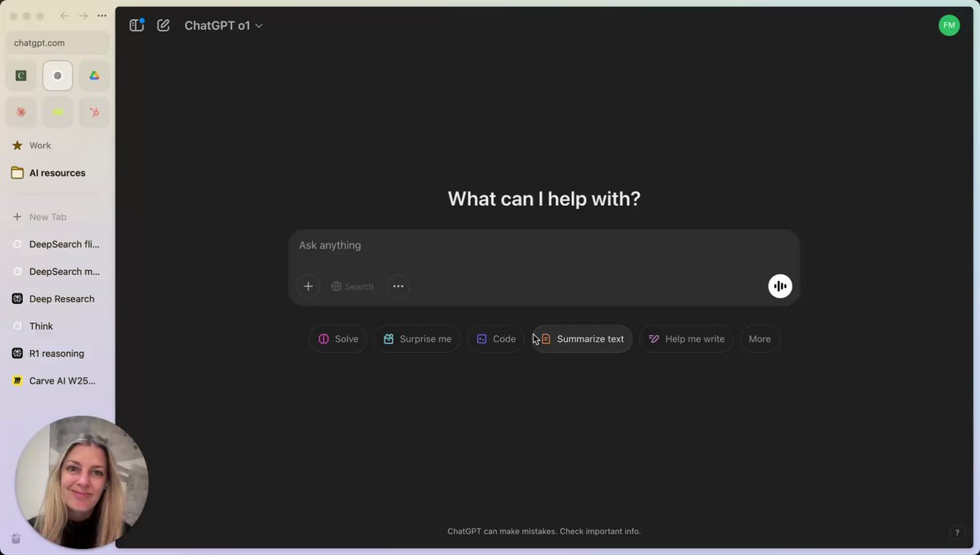Viewport: 980px width, 555px height.
Task: Click the Ask anything input field
Action: [544, 246]
